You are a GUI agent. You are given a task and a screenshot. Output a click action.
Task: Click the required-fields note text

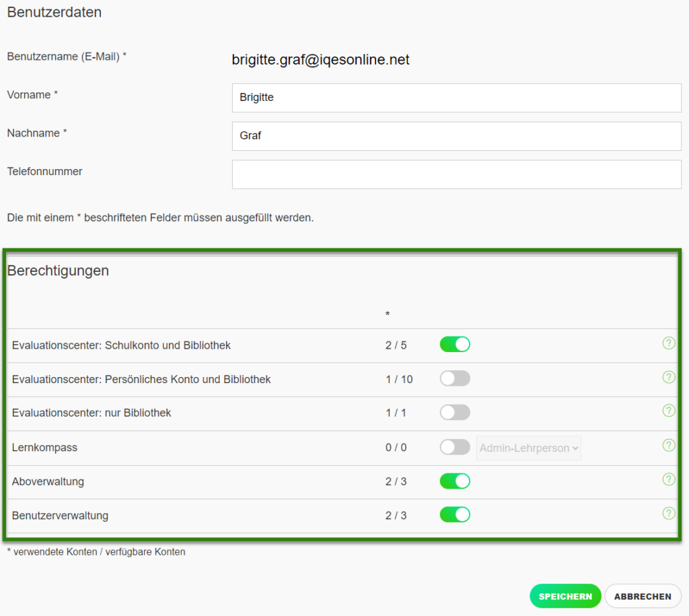pyautogui.click(x=160, y=217)
